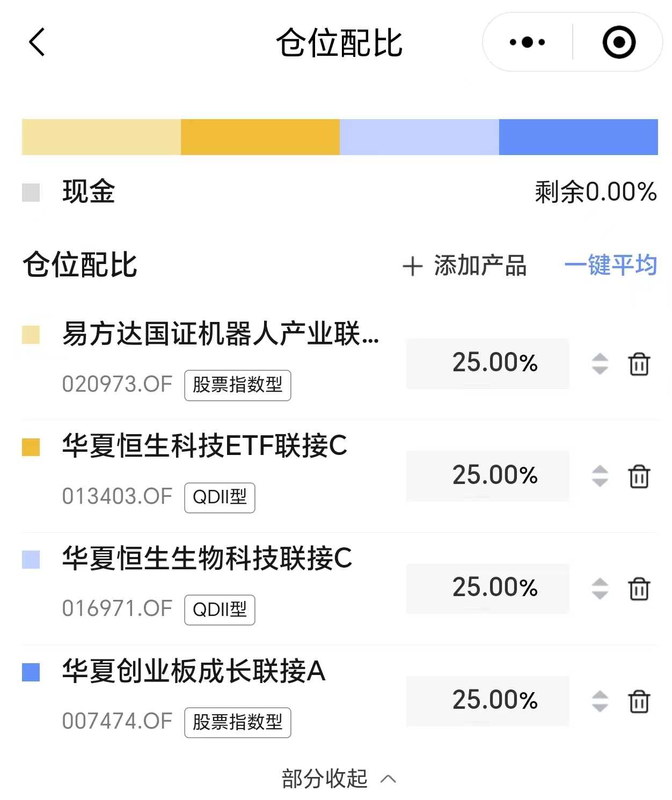Remove 华夏创业板成长联接A via trash icon
Viewport: 672px width, 800px height.
(639, 701)
